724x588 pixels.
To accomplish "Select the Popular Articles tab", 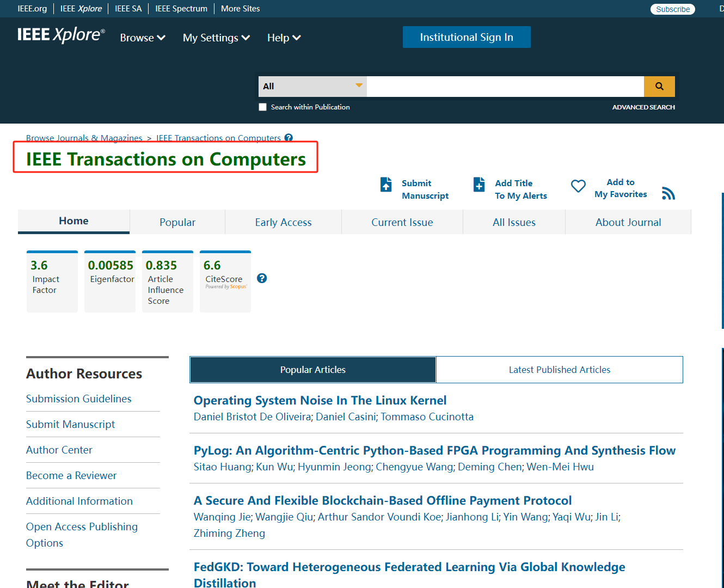I will (x=313, y=370).
